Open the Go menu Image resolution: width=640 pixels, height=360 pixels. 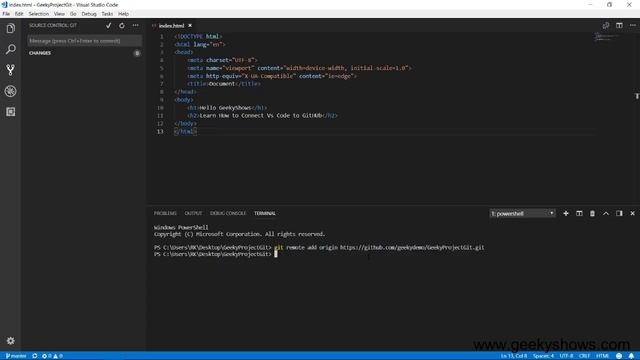73,14
